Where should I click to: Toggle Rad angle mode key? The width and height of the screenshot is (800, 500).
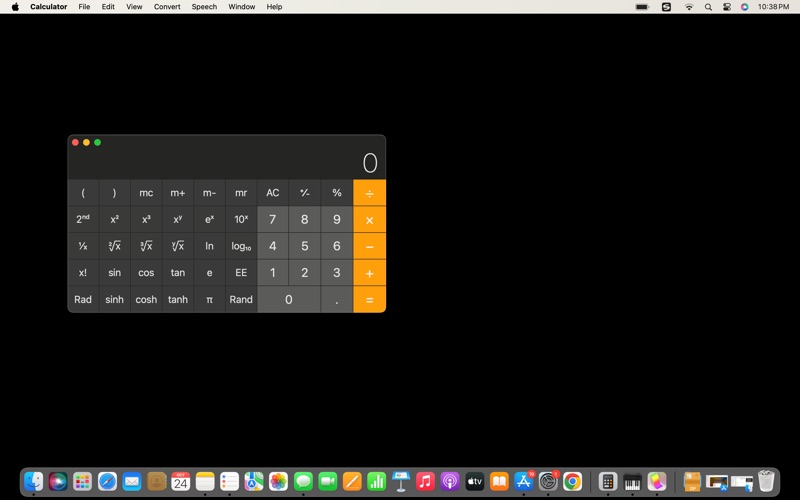pyautogui.click(x=83, y=299)
